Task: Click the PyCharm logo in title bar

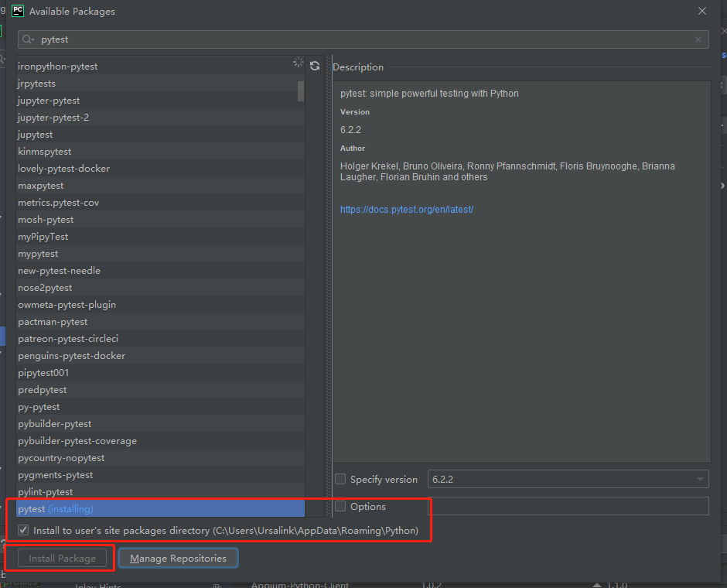Action: click(18, 11)
